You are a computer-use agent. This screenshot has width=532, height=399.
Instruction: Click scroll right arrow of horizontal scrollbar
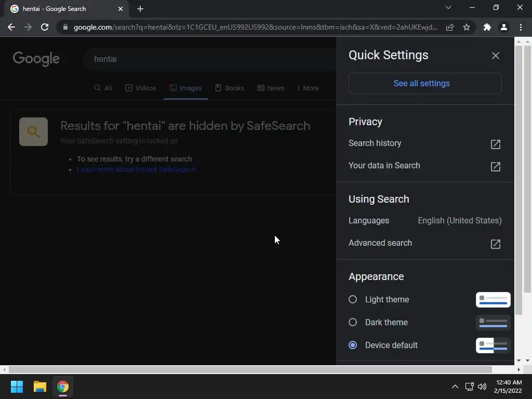(x=519, y=369)
